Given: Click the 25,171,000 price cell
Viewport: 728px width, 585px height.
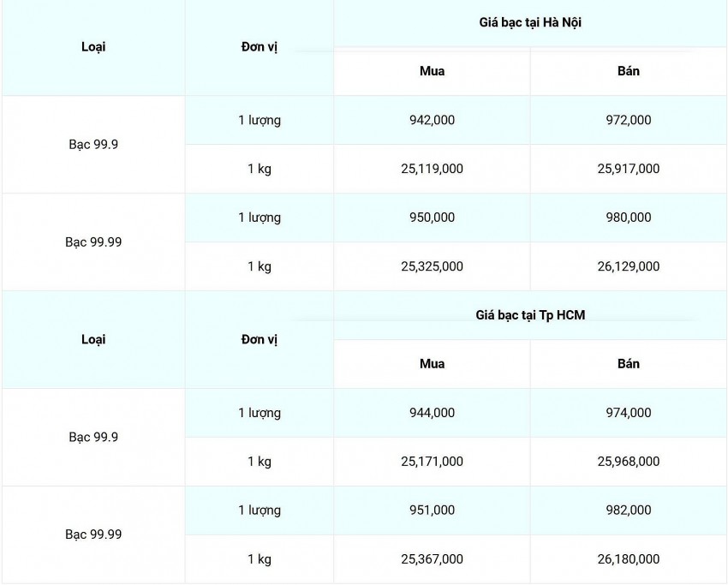Looking at the screenshot, I should click(432, 462).
